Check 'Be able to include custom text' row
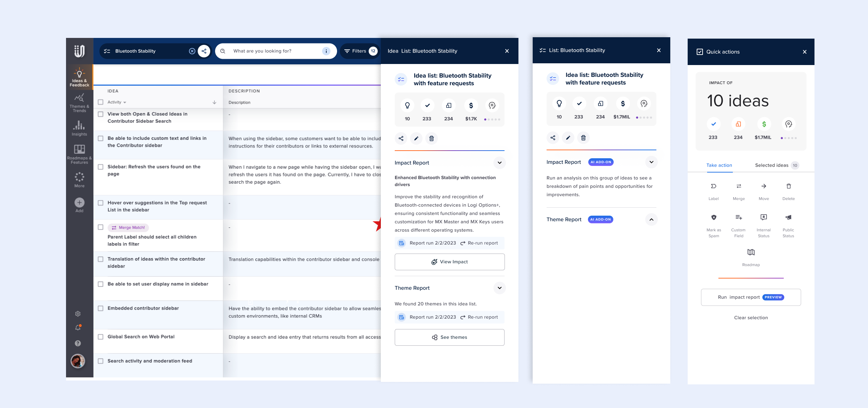 click(x=101, y=138)
